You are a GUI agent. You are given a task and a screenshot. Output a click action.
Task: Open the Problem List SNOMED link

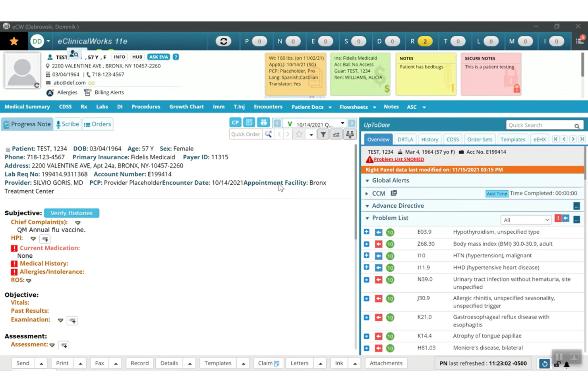click(x=399, y=159)
